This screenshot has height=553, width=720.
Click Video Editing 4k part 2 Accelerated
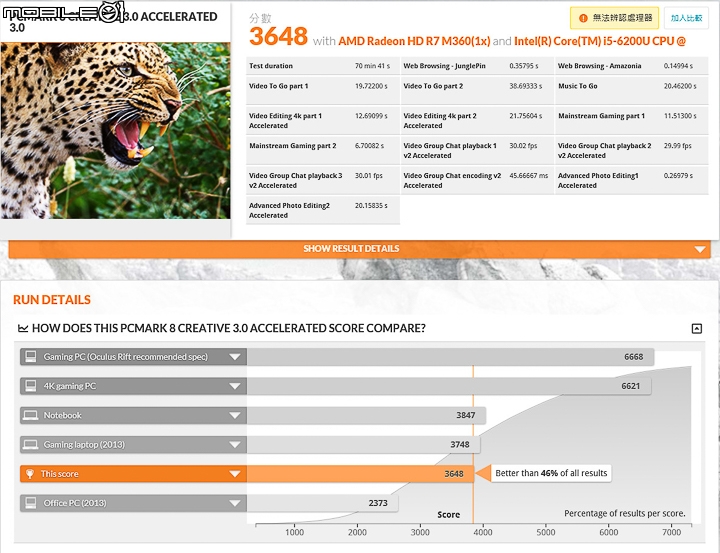tap(477, 120)
